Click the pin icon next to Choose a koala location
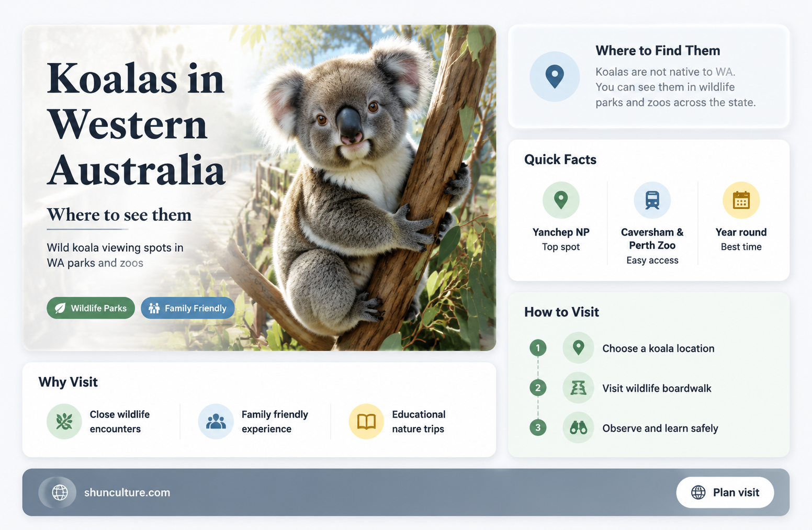Image resolution: width=812 pixels, height=530 pixels. click(578, 348)
